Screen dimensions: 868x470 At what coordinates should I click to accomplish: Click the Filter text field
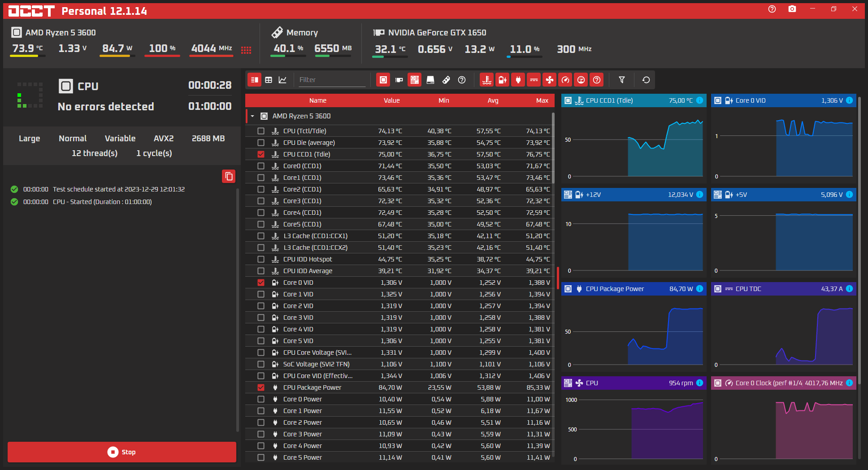point(332,80)
